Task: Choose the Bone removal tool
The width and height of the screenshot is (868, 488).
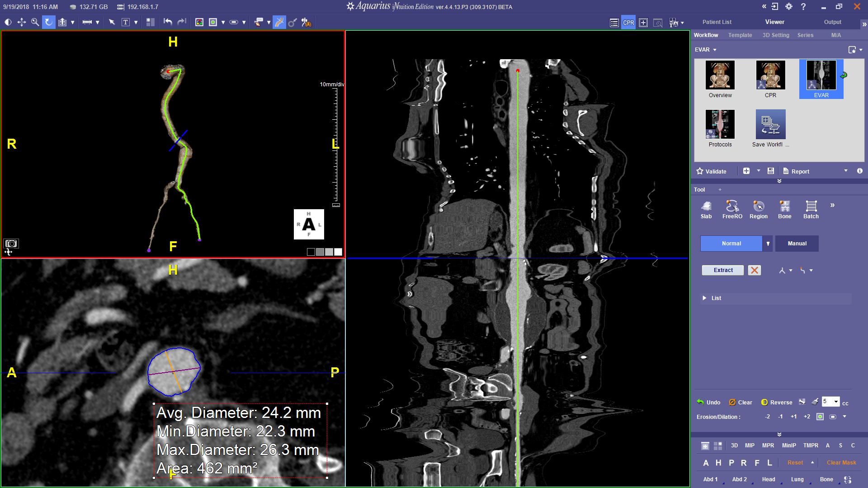Action: click(x=785, y=210)
